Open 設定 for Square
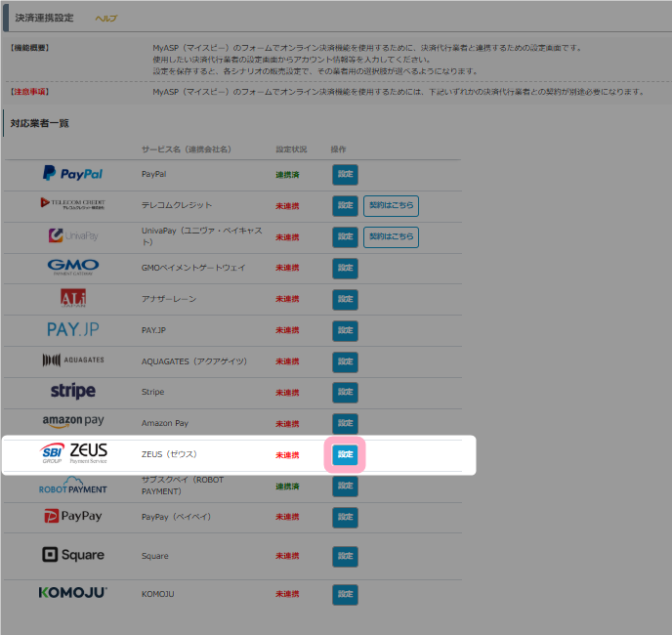Viewport: 672px width, 635px height. pyautogui.click(x=345, y=556)
